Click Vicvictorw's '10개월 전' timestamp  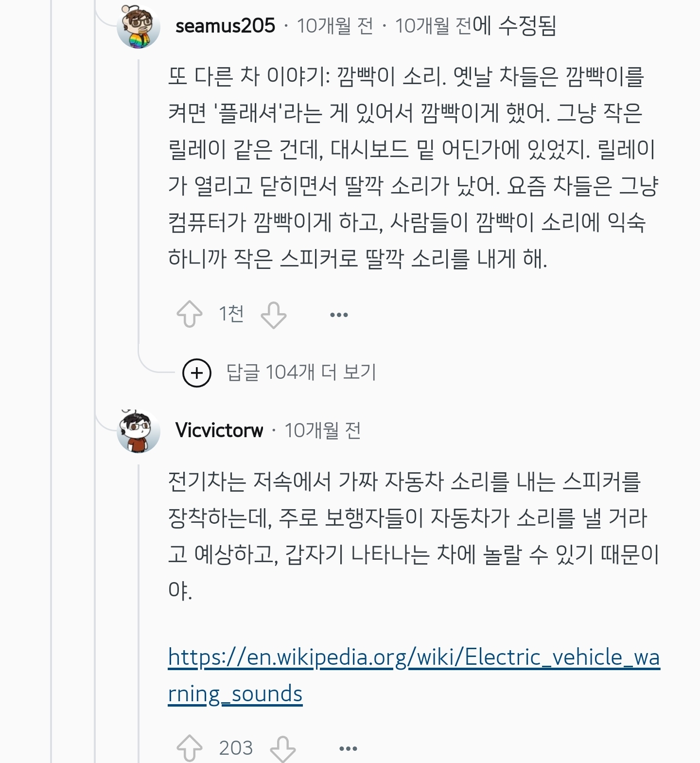[x=322, y=430]
